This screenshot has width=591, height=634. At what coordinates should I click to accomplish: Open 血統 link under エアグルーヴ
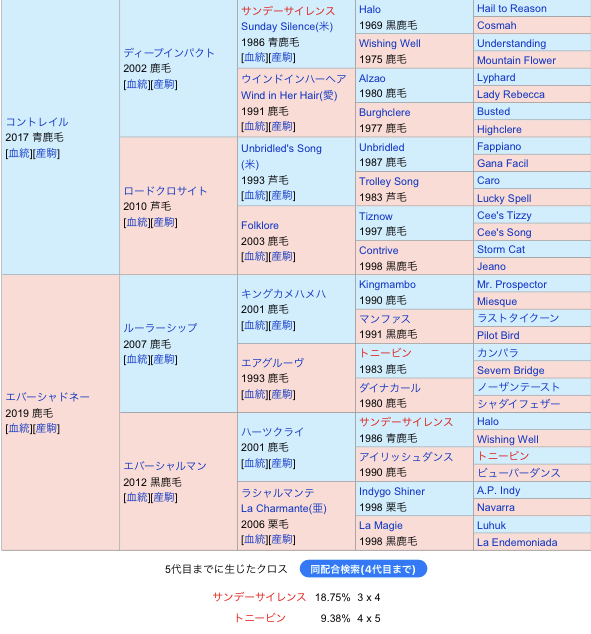[255, 394]
